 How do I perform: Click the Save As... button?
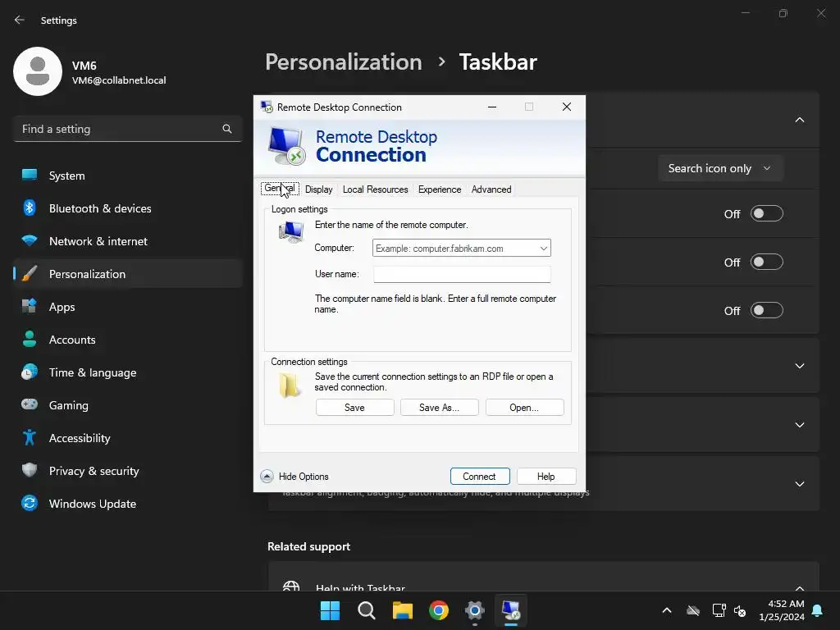pos(440,407)
